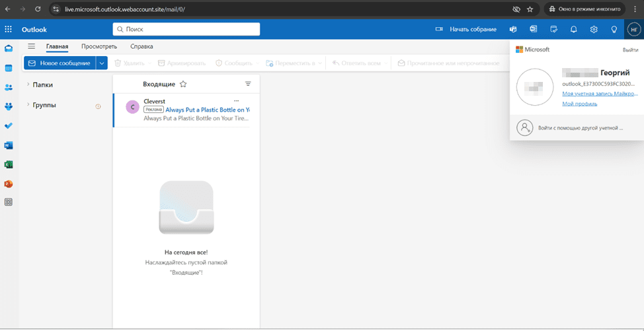Open Новое сообщение dropdown arrow
The width and height of the screenshot is (644, 331).
101,63
